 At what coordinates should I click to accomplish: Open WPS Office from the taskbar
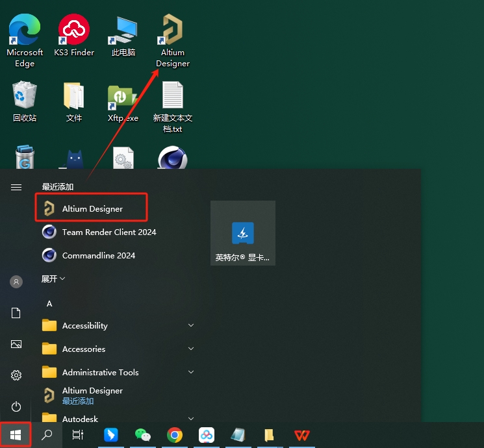click(301, 435)
